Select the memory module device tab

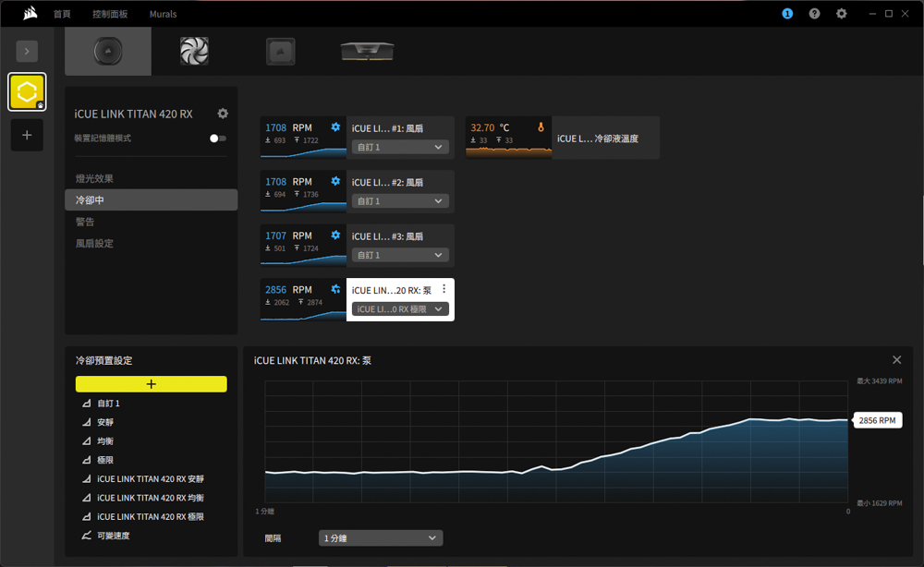pos(367,51)
